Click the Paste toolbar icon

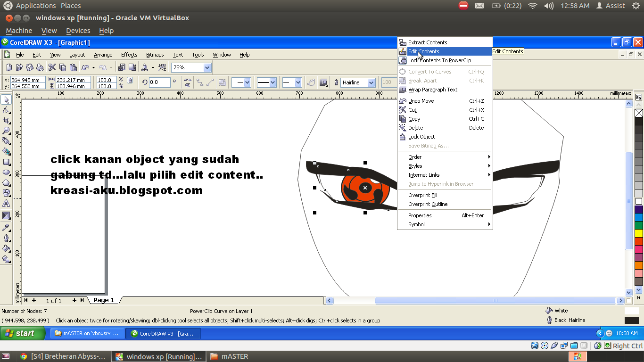73,67
